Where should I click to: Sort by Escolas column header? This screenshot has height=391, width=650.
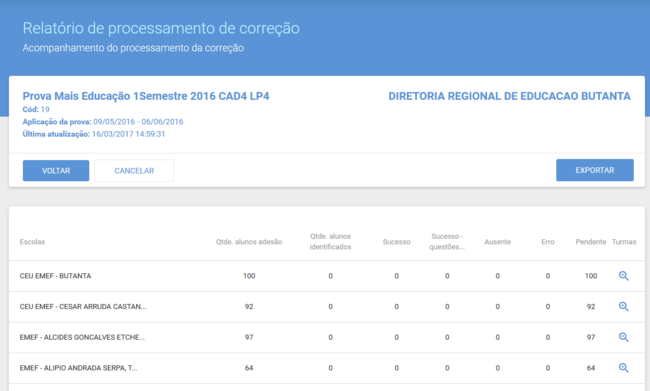32,242
